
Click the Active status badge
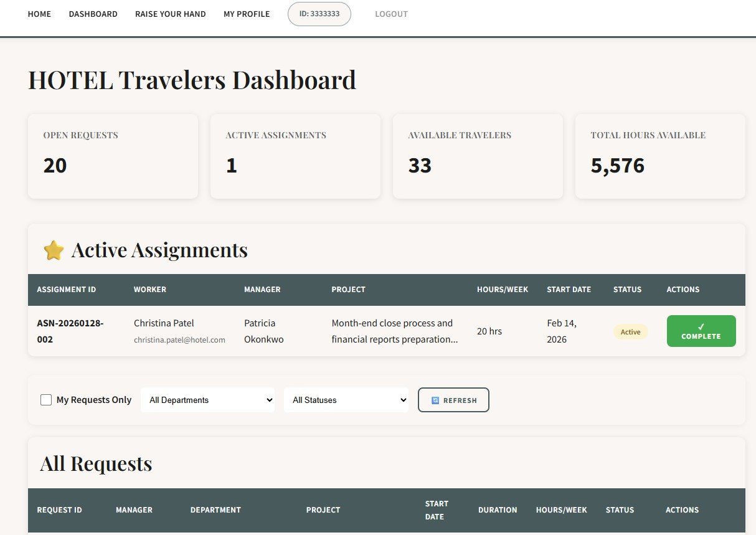[630, 332]
